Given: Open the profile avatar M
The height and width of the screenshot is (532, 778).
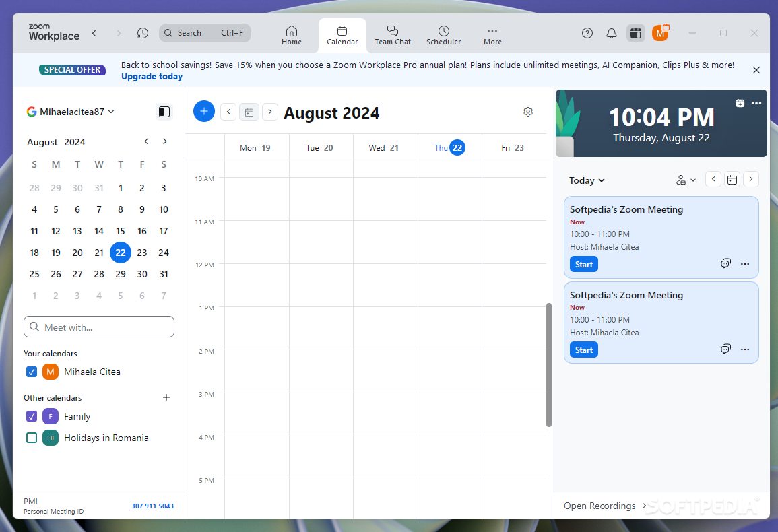Looking at the screenshot, I should (x=660, y=33).
